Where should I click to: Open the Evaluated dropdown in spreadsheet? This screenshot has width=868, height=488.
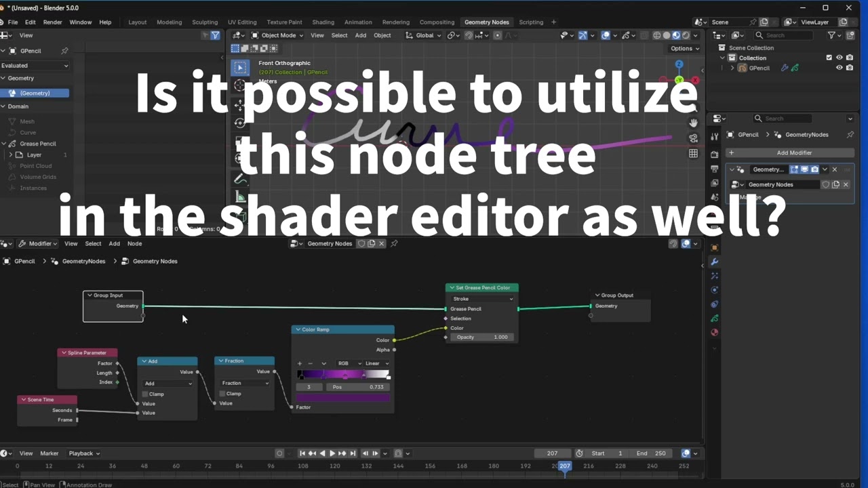point(35,66)
